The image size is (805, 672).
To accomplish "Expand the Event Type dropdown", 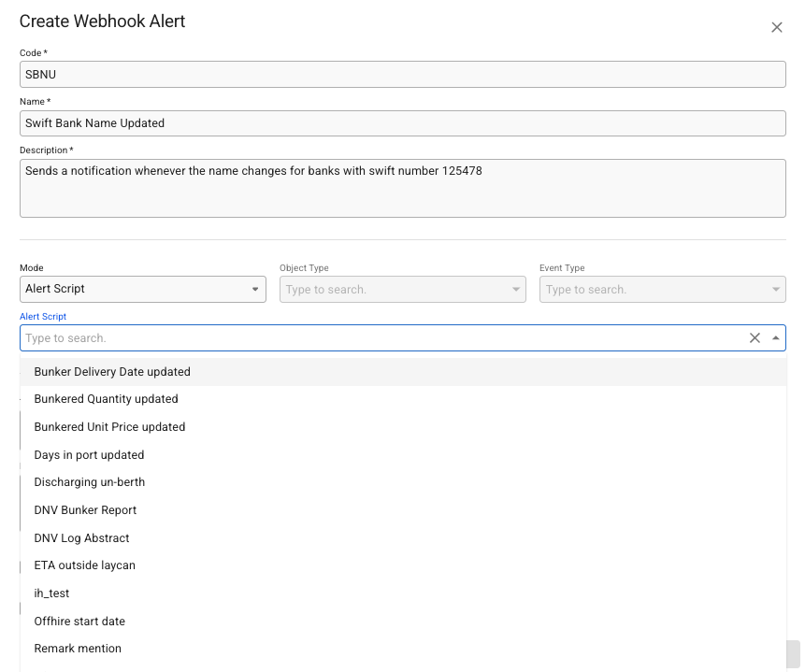I will point(662,290).
